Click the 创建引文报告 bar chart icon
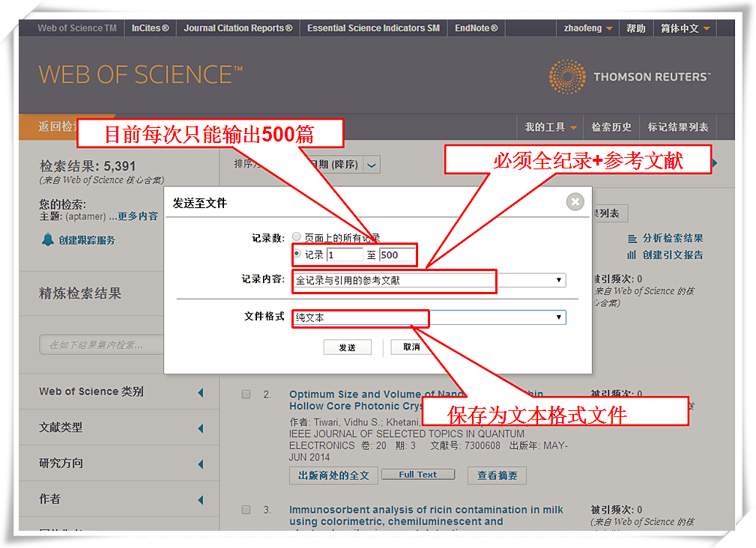The height and width of the screenshot is (548, 756). (x=632, y=255)
